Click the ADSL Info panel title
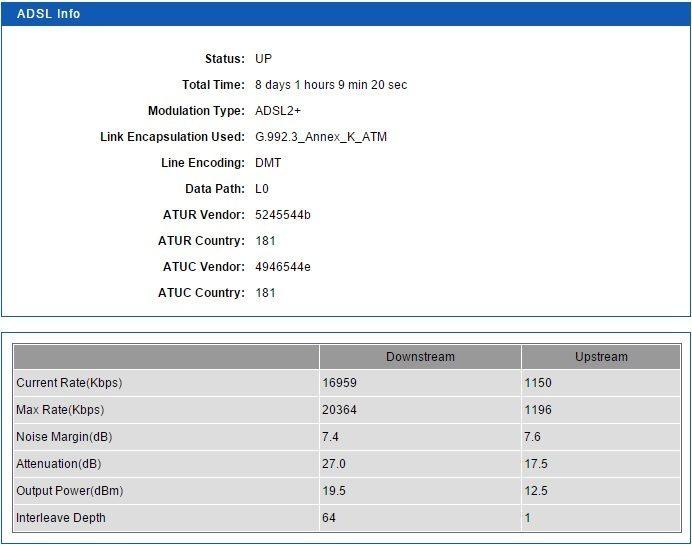This screenshot has width=692, height=545. (49, 14)
